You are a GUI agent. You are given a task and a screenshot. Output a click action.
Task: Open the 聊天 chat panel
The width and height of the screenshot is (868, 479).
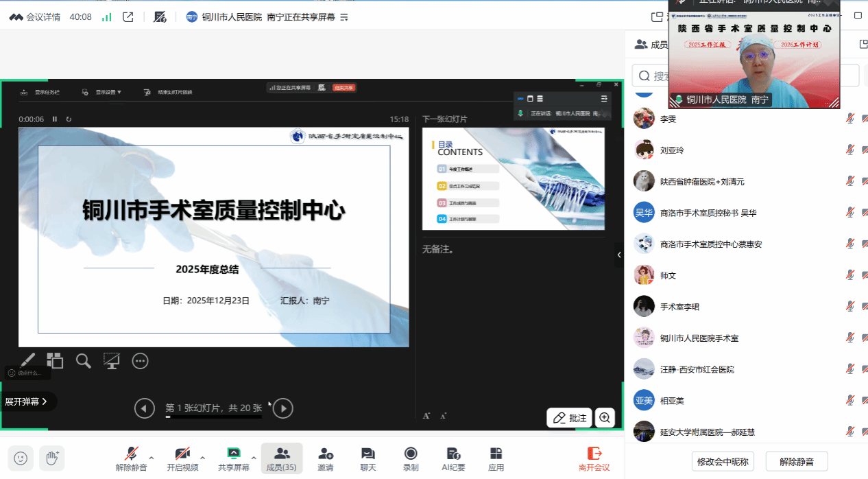click(368, 458)
